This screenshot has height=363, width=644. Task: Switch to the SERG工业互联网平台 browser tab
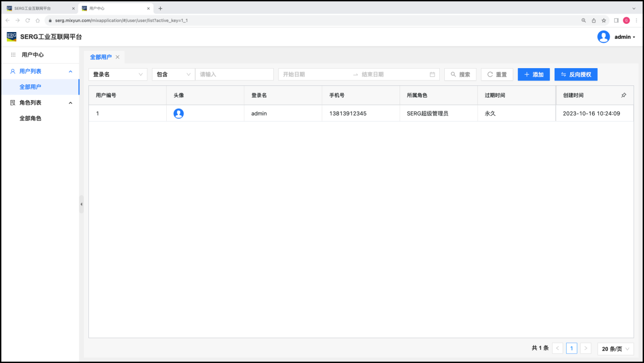[x=40, y=8]
